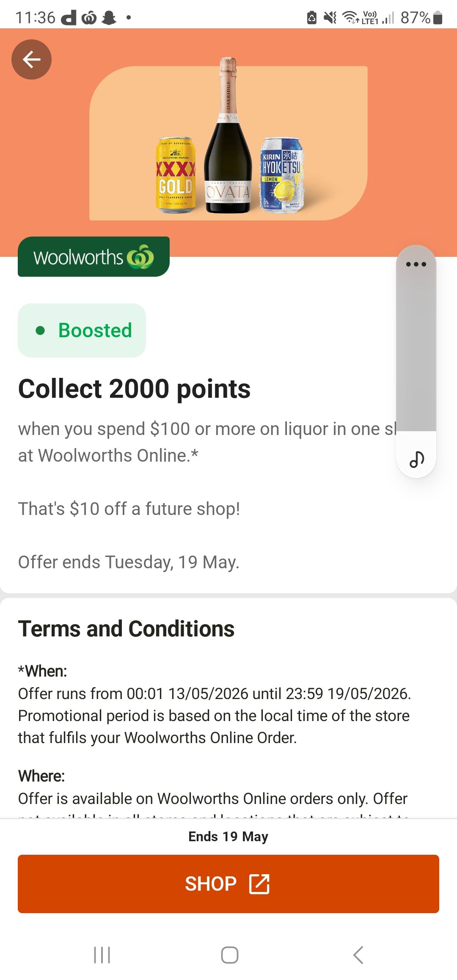The image size is (457, 980).
Task: Tap the muted sound status icon
Action: click(330, 18)
